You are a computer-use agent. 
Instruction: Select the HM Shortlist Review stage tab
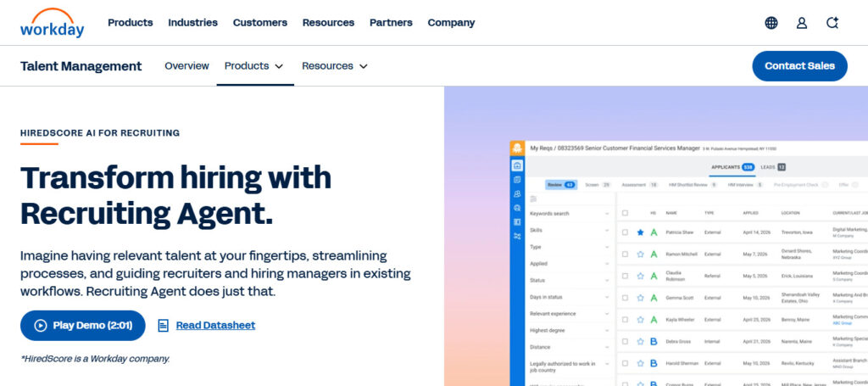(x=693, y=185)
